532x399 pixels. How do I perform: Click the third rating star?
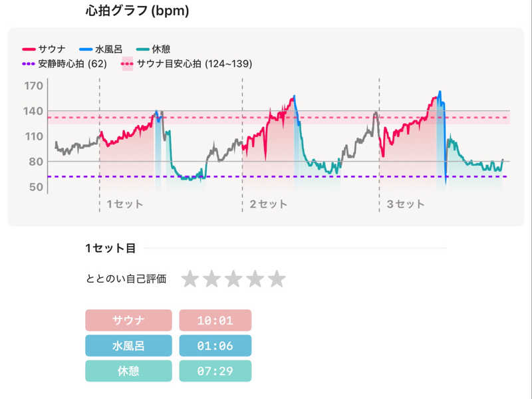tap(233, 279)
